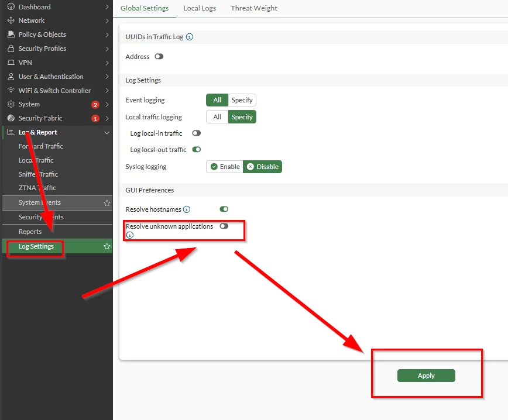The width and height of the screenshot is (508, 420).
Task: Enable Log local-in traffic switch
Action: point(196,133)
